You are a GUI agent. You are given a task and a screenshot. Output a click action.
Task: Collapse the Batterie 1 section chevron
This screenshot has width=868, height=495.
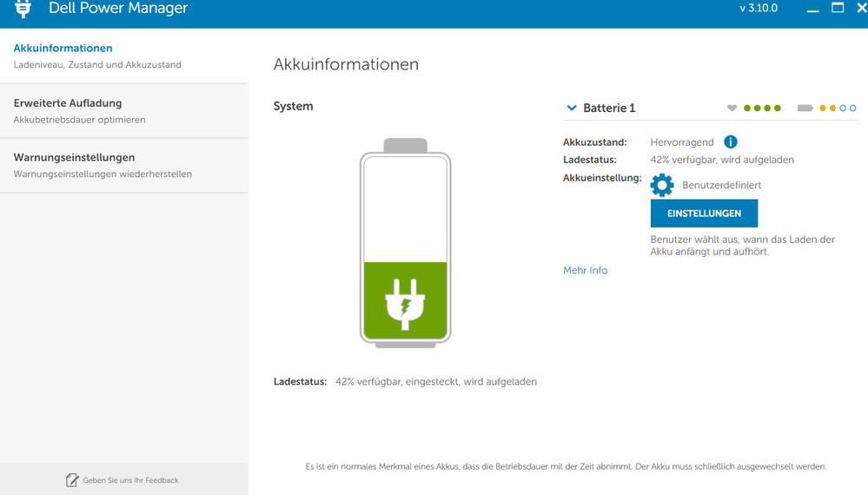(572, 108)
